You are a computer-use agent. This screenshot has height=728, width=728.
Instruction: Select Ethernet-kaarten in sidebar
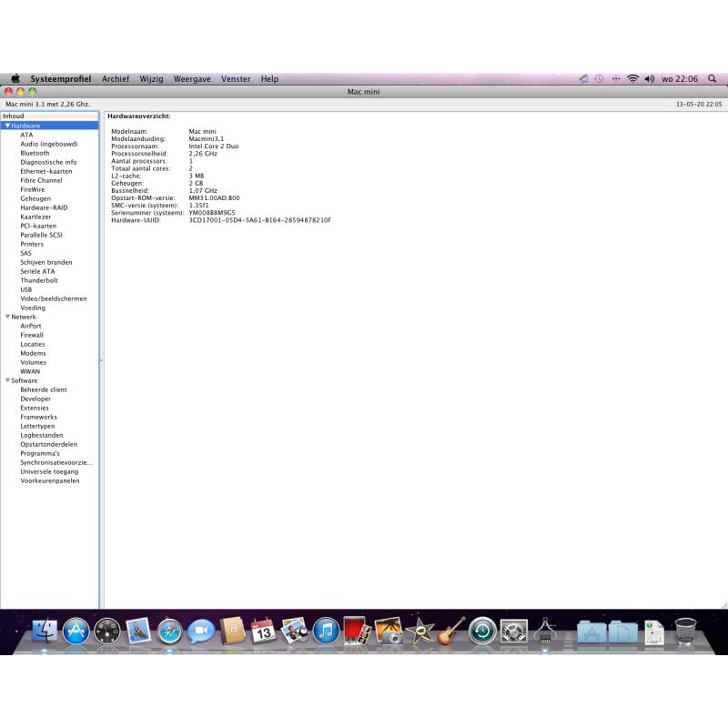[46, 171]
